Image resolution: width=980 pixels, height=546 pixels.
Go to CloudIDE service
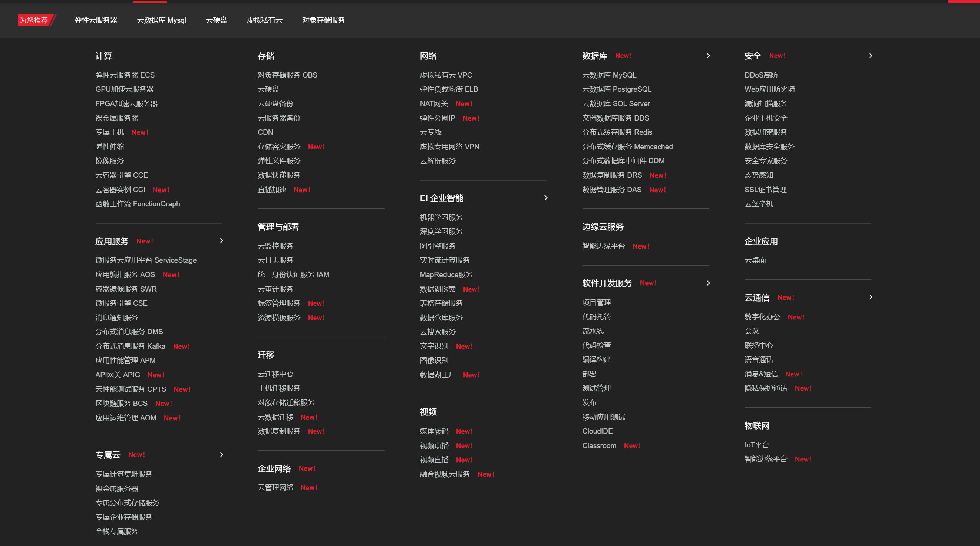[597, 431]
